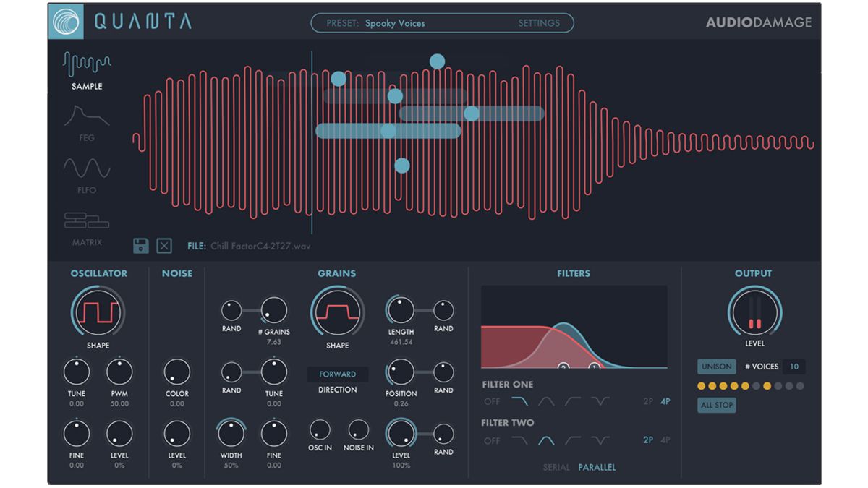Enable UNISON mode

coord(716,366)
